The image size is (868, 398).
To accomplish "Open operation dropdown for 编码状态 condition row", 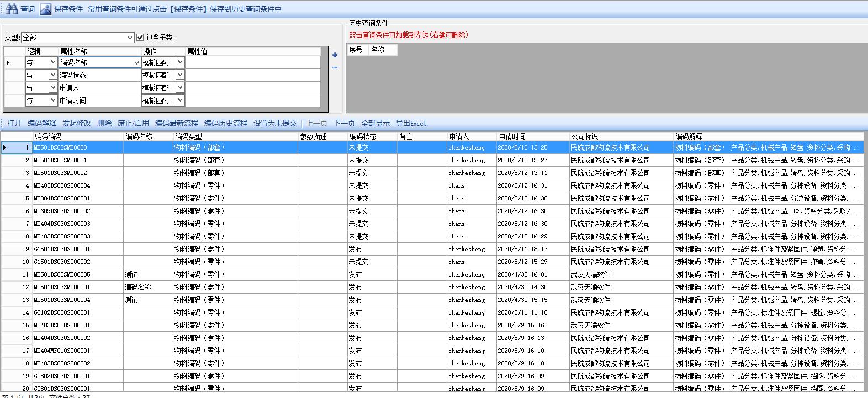I will (180, 75).
